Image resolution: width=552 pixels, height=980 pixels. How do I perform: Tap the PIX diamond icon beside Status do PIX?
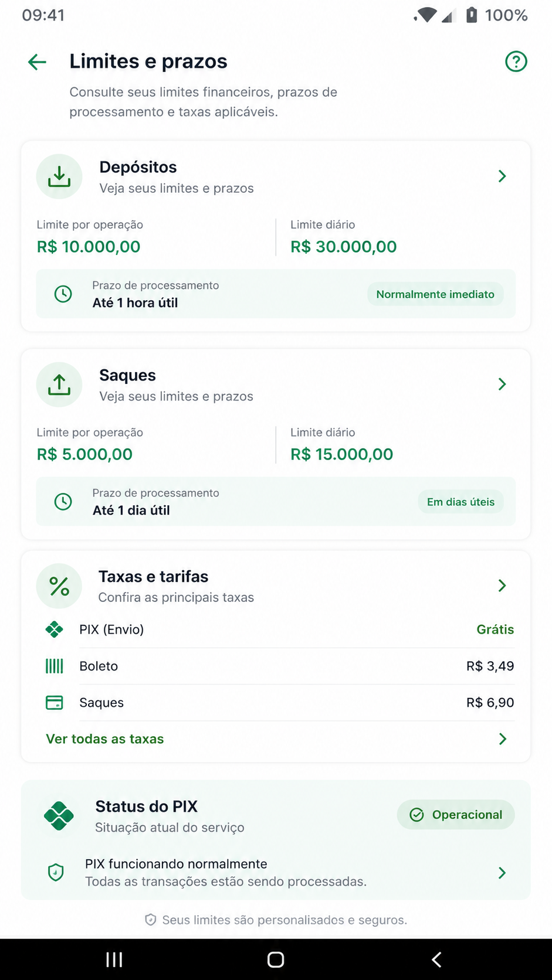[x=59, y=815]
